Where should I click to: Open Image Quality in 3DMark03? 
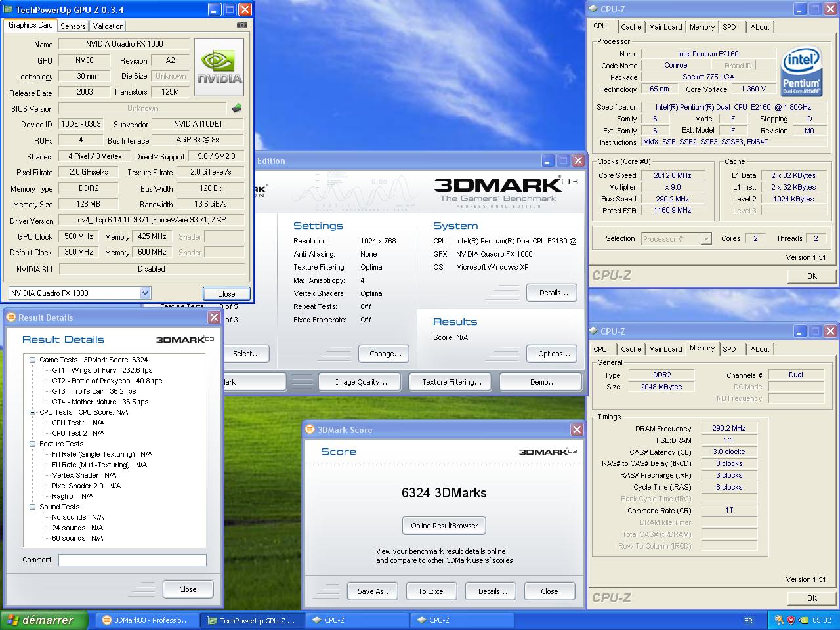pyautogui.click(x=360, y=382)
